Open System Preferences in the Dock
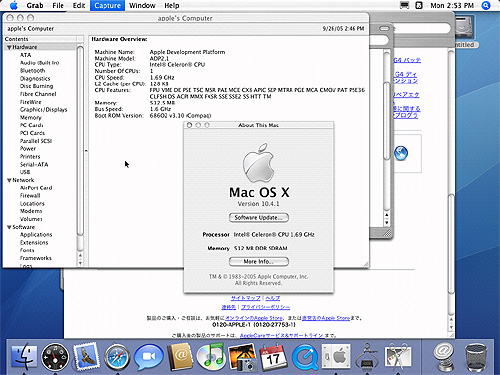This screenshot has width=500, height=375. (336, 357)
